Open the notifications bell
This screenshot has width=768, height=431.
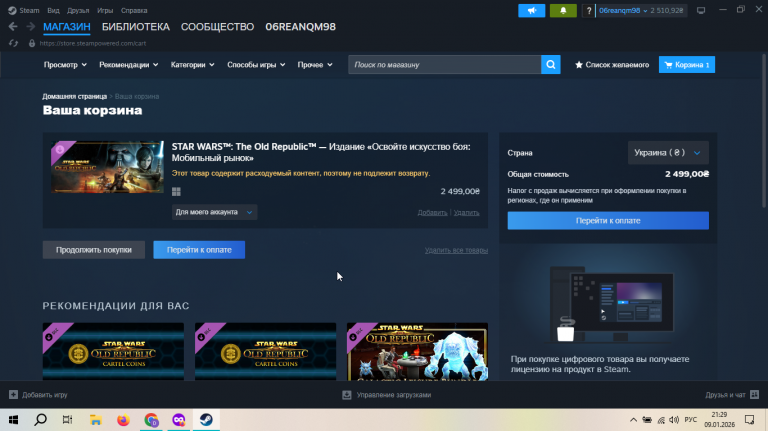[x=563, y=10]
